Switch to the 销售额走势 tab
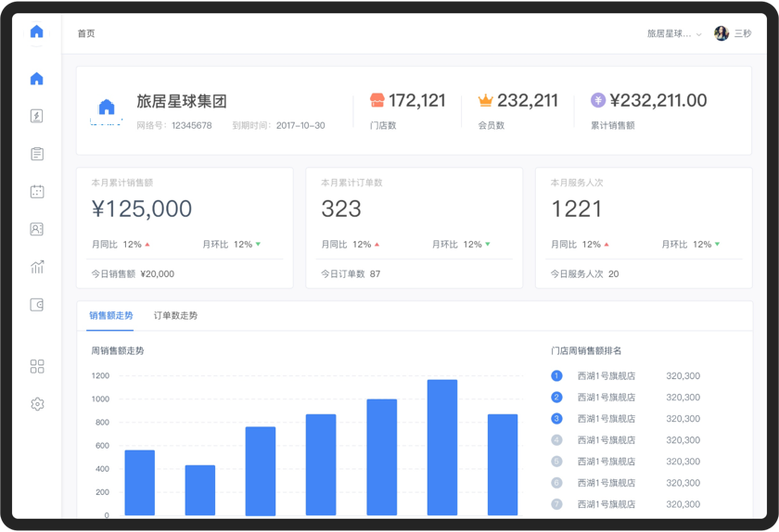 (110, 315)
